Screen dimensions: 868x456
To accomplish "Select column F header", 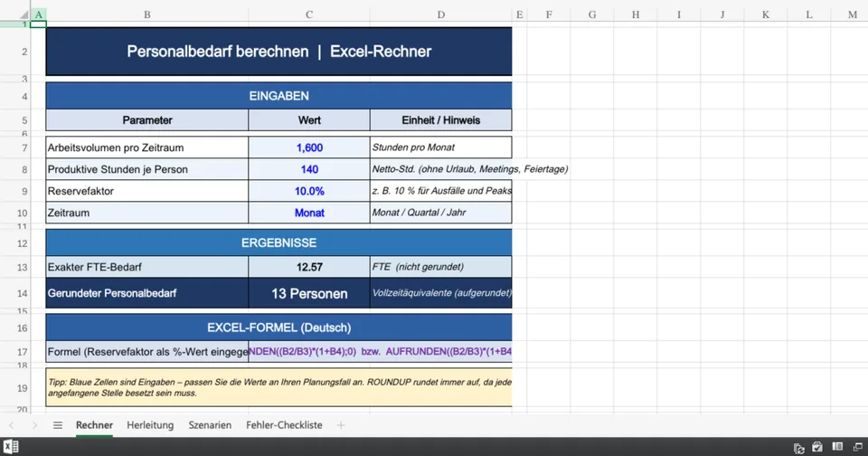I will point(549,15).
